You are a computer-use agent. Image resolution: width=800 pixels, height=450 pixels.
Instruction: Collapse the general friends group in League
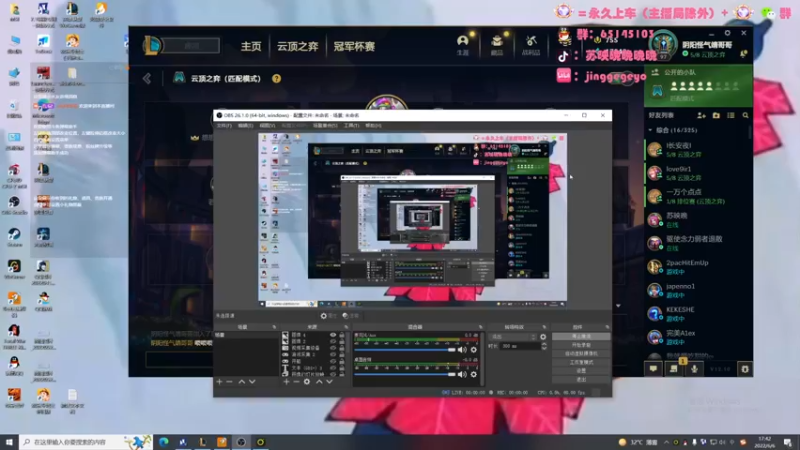click(651, 131)
